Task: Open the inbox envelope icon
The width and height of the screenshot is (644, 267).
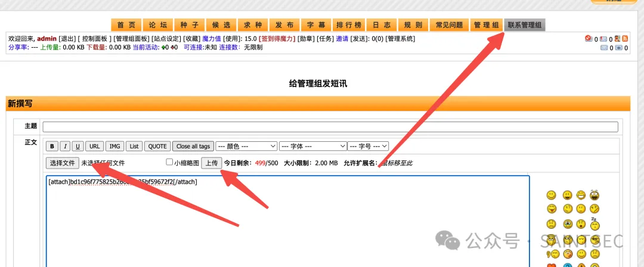Action: [x=604, y=48]
